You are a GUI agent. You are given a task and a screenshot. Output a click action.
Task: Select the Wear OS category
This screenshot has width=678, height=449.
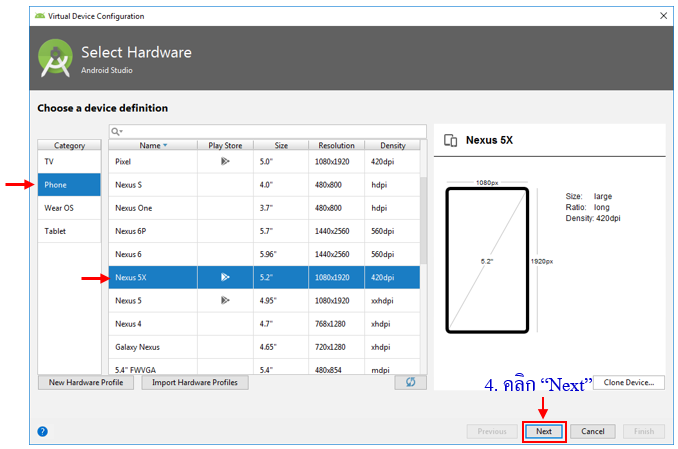pos(69,208)
